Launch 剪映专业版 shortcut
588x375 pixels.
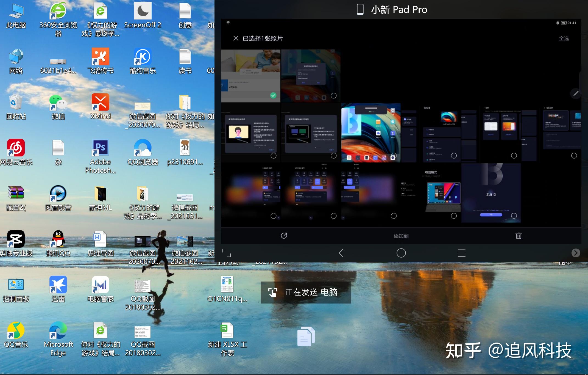(x=16, y=243)
